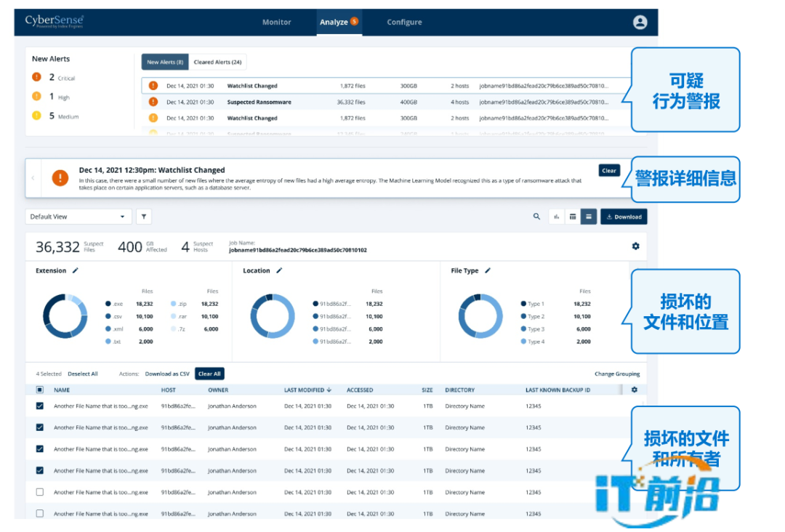This screenshot has width=785, height=532.
Task: Open the user account profile icon
Action: (640, 23)
